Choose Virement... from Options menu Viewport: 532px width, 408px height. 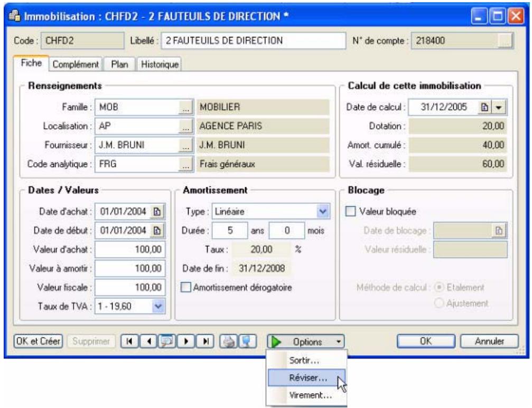307,395
